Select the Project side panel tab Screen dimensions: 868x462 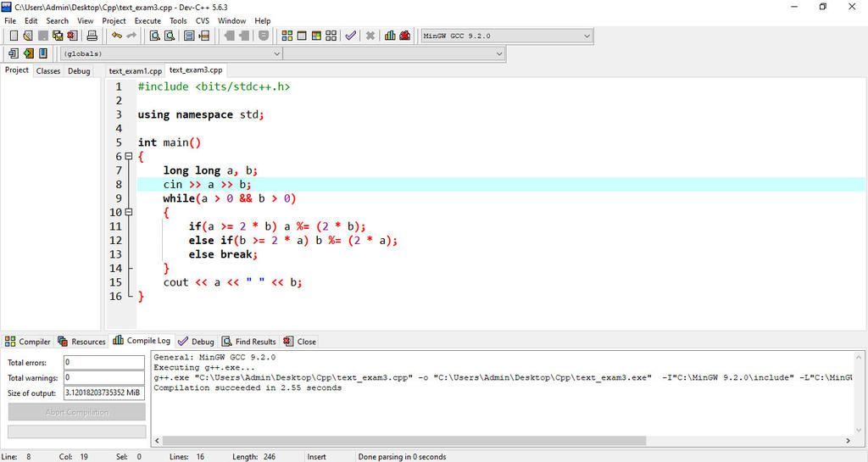[17, 70]
